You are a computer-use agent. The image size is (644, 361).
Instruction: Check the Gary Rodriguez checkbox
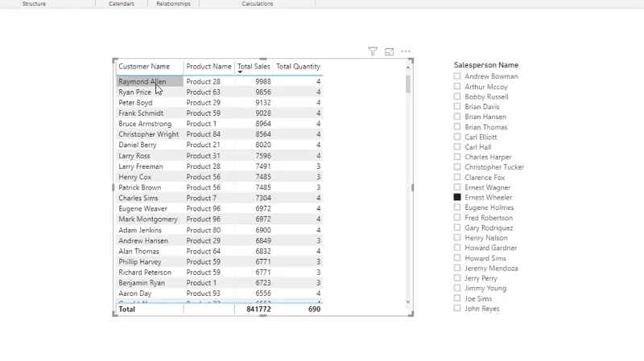click(457, 228)
